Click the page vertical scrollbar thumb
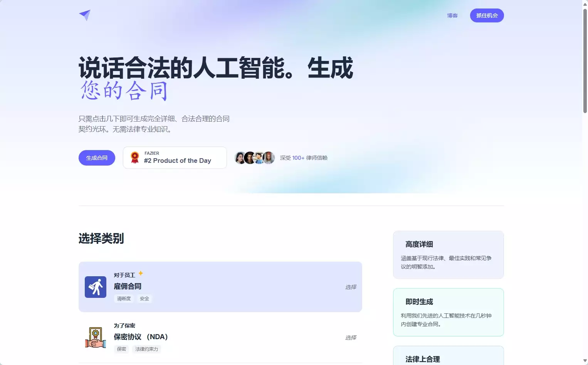The height and width of the screenshot is (365, 588). (x=585, y=61)
